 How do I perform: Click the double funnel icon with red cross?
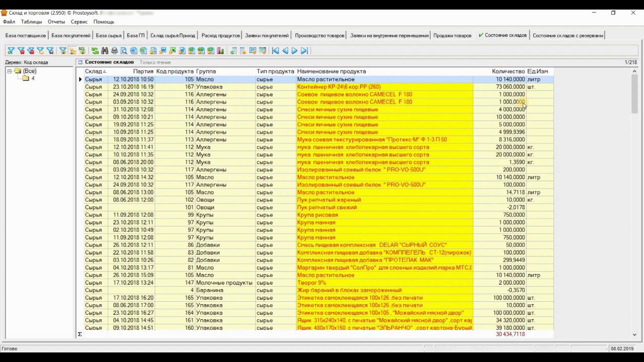click(31, 51)
